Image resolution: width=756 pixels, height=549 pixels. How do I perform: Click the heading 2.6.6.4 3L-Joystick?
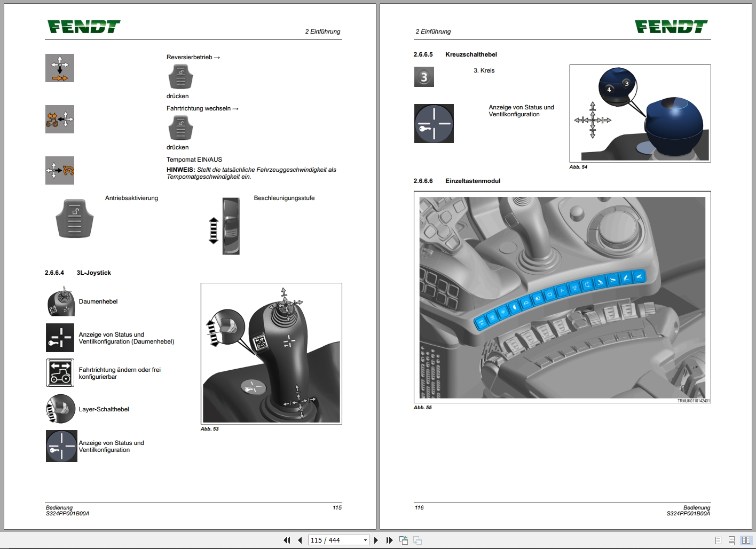coord(78,273)
